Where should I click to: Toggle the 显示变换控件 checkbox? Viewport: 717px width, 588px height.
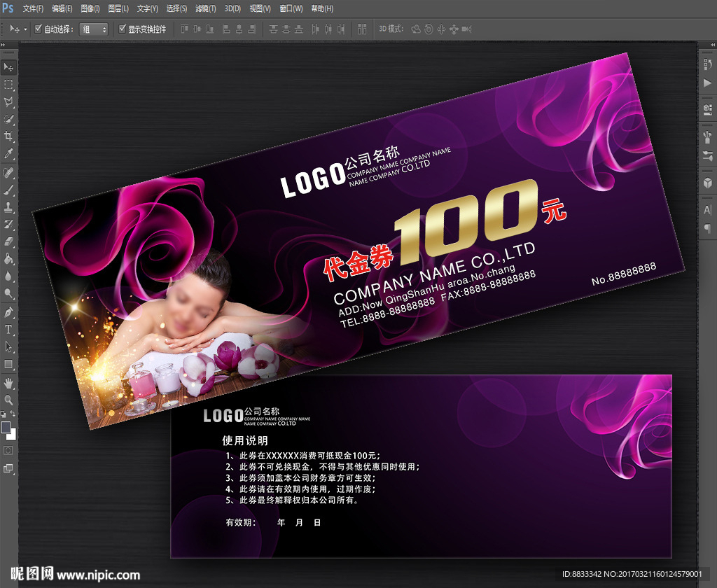(x=122, y=29)
